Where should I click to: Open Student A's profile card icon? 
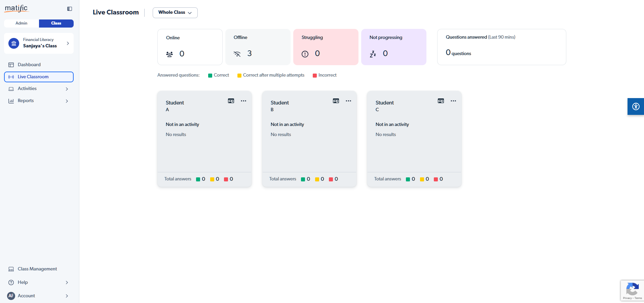coord(231,101)
